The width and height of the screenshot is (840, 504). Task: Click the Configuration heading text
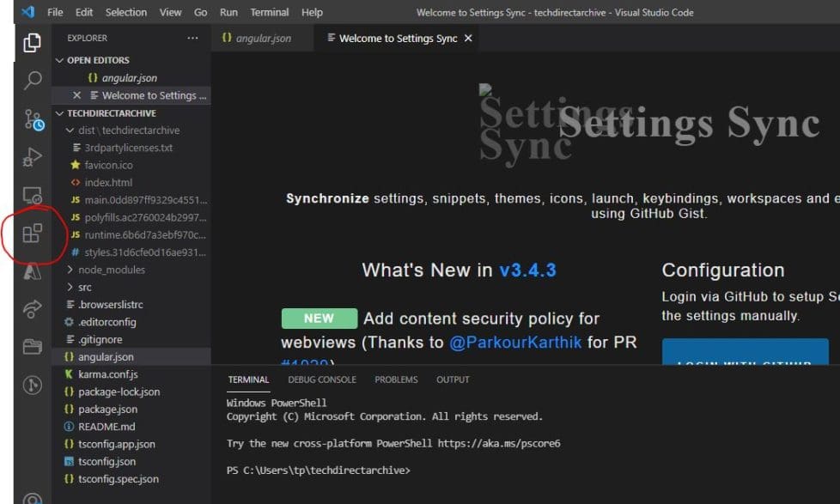coord(722,270)
